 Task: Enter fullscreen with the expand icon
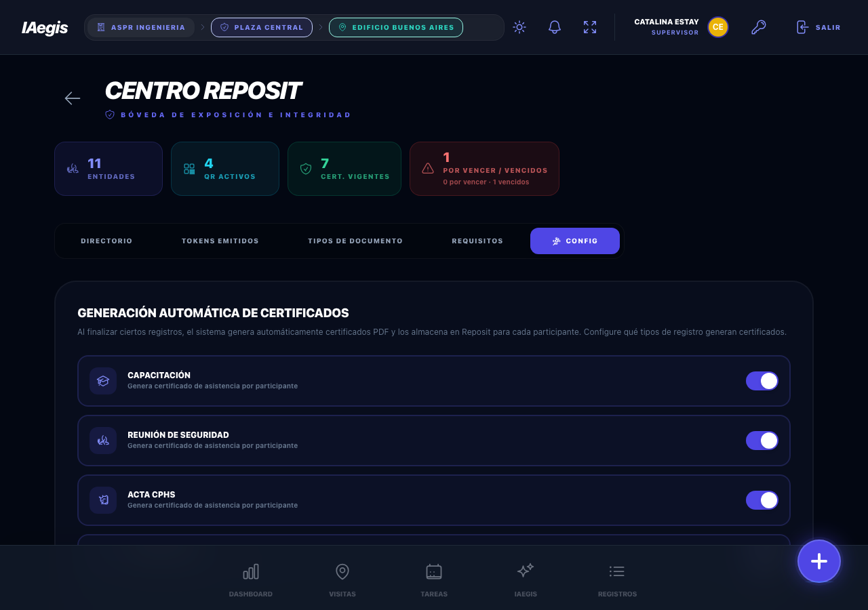coord(590,27)
